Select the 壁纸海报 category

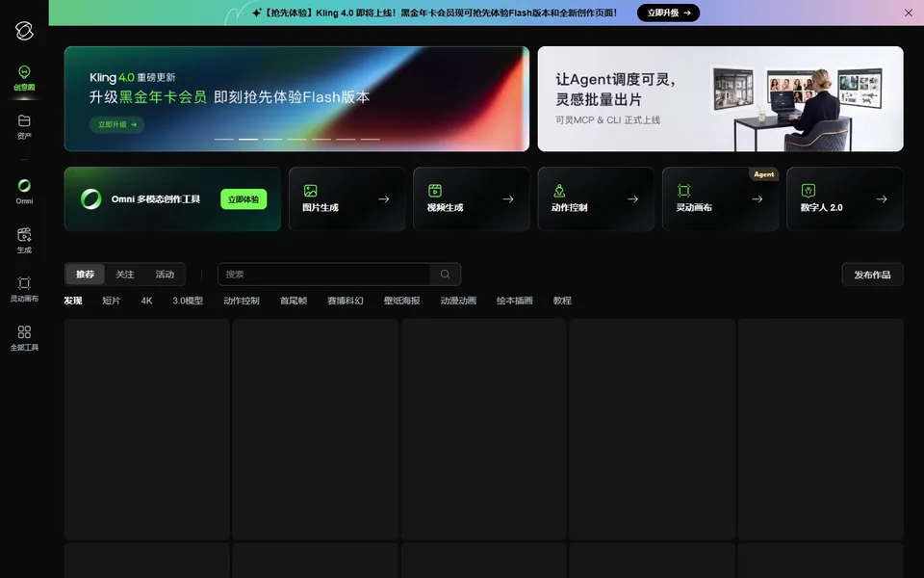[x=402, y=301]
